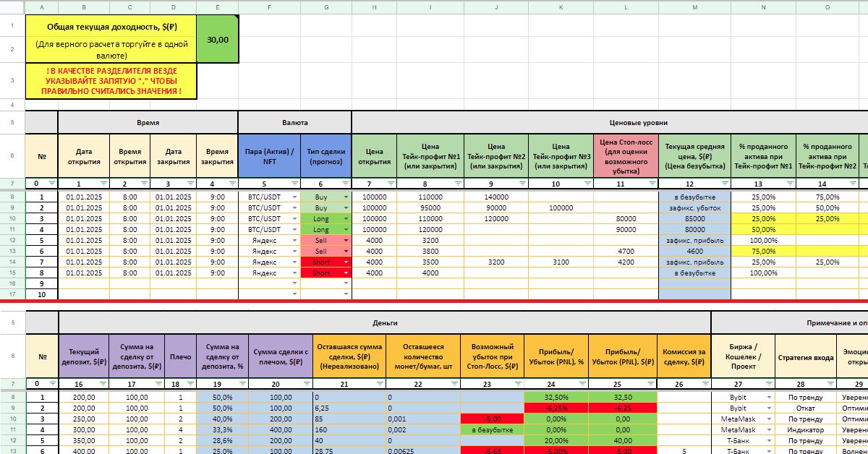
Task: Expand BTC/USDT dropdown in trade 1 row
Action: pos(294,197)
